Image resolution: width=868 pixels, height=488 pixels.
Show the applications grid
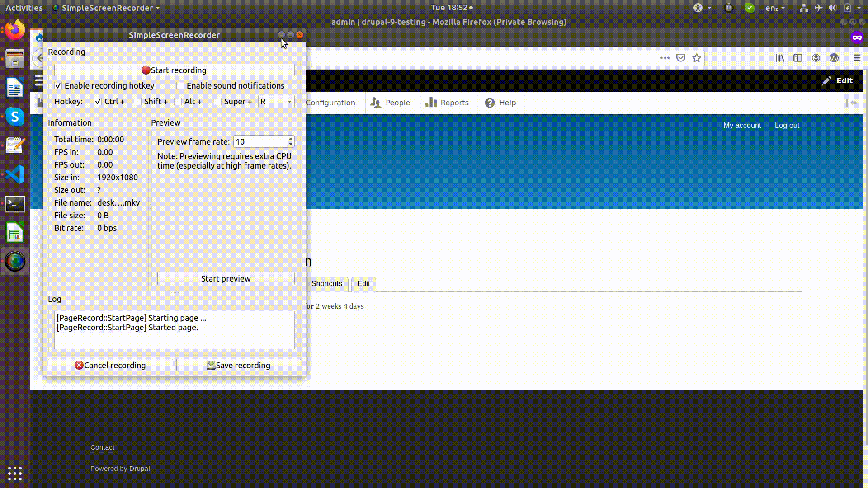(x=15, y=473)
